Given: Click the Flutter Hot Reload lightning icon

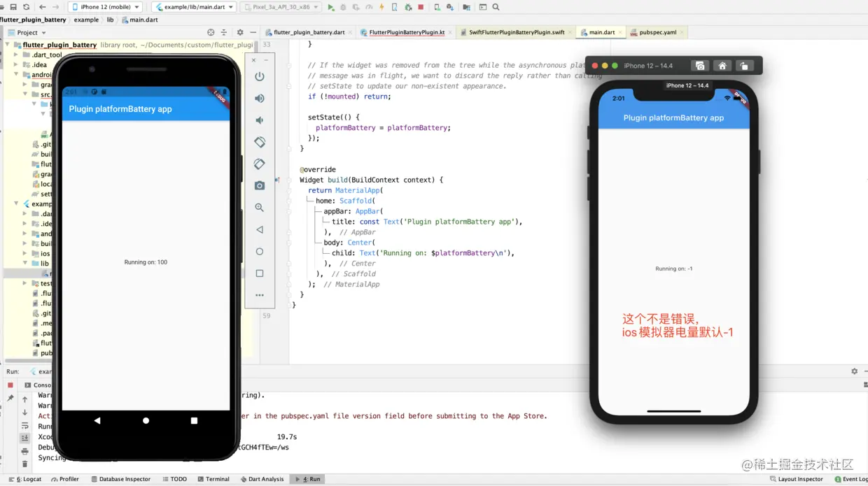Looking at the screenshot, I should [x=381, y=7].
